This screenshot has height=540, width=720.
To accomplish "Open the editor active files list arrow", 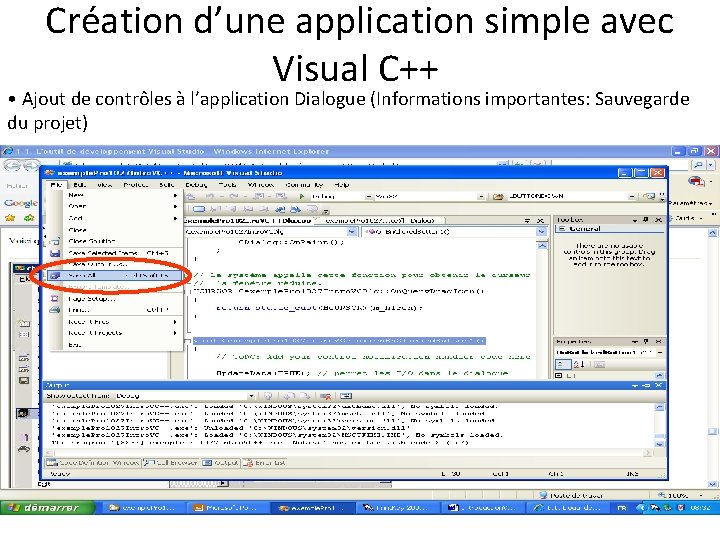I will tap(528, 221).
